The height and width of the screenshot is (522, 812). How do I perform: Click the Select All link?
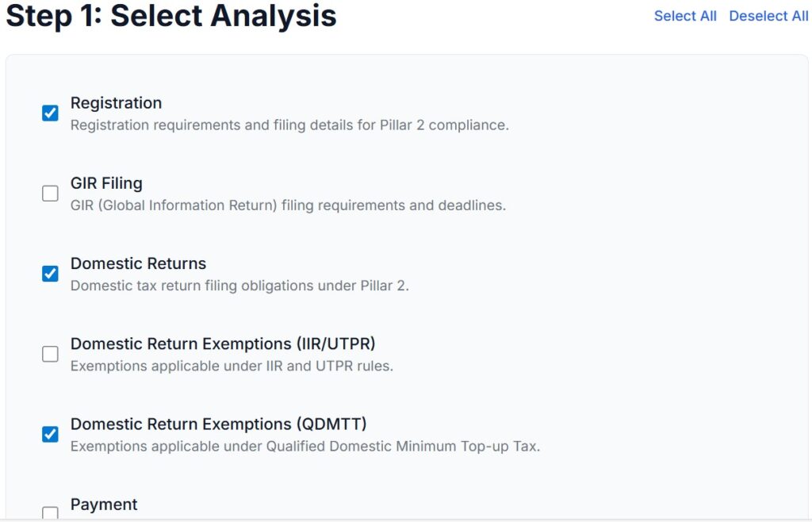click(x=685, y=16)
